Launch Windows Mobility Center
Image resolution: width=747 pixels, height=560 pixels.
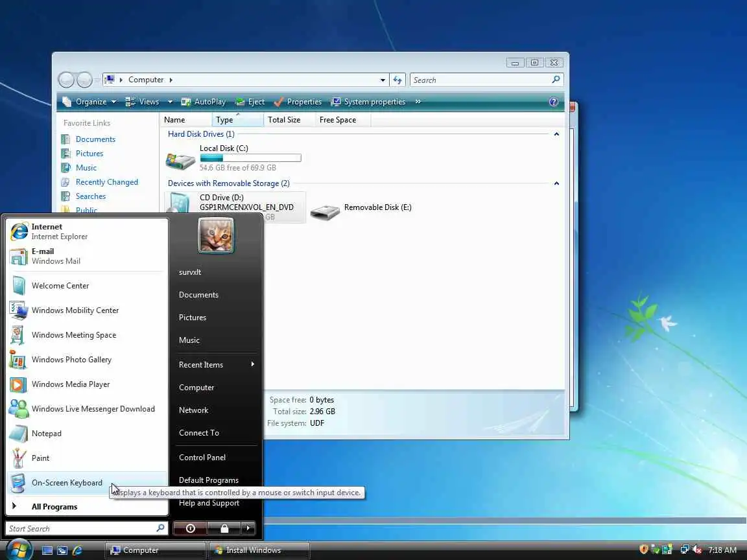pyautogui.click(x=87, y=310)
